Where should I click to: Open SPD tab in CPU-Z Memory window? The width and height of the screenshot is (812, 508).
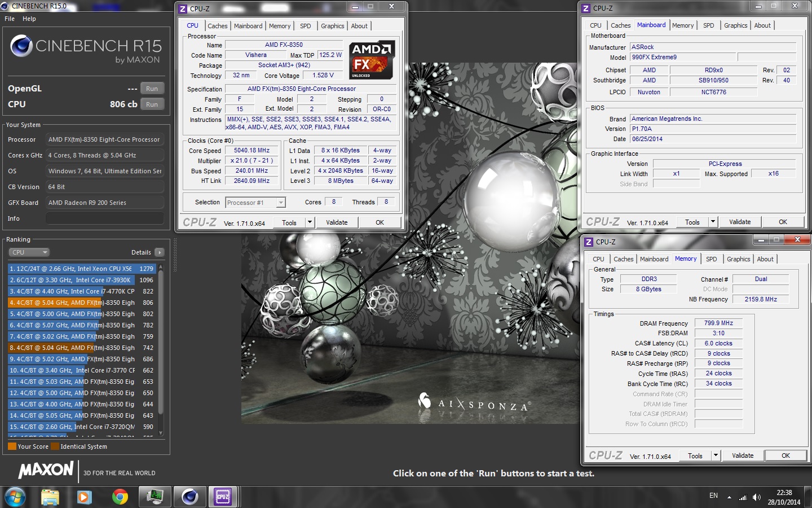[x=712, y=259]
